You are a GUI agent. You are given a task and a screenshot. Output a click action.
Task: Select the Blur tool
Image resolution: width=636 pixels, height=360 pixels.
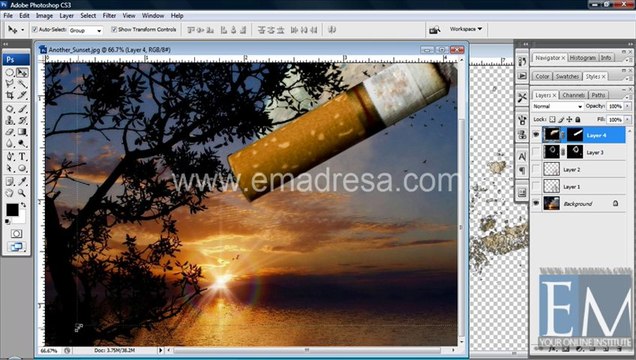10,144
